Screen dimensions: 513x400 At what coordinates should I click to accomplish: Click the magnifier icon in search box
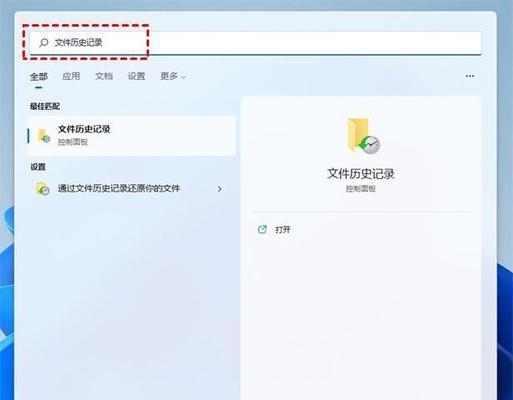pyautogui.click(x=44, y=43)
